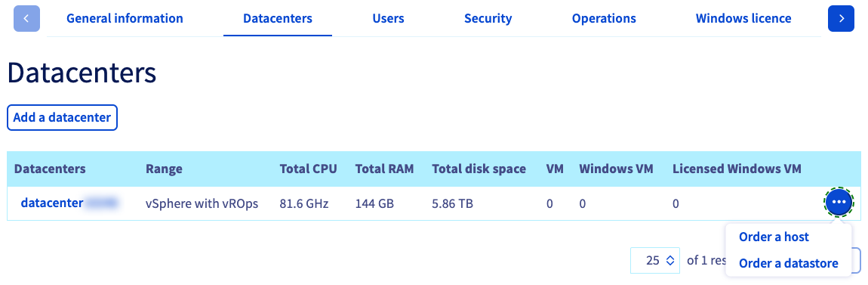Click the Datacenters page heading

(82, 73)
